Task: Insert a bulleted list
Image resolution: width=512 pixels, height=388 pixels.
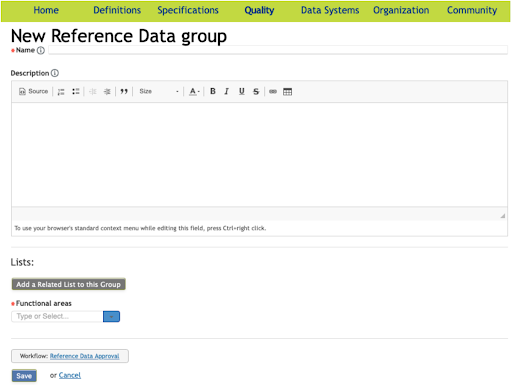Action: 76,92
